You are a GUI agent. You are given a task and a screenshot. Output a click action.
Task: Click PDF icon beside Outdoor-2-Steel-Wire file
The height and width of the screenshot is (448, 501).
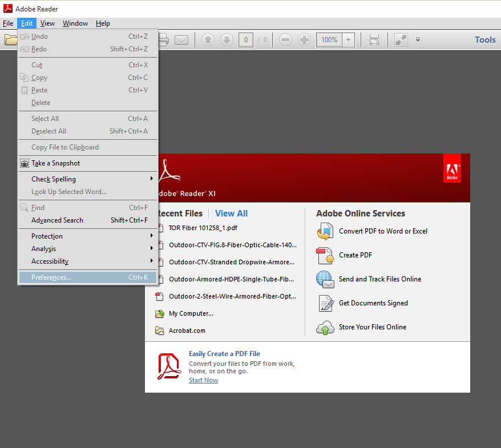pyautogui.click(x=159, y=297)
